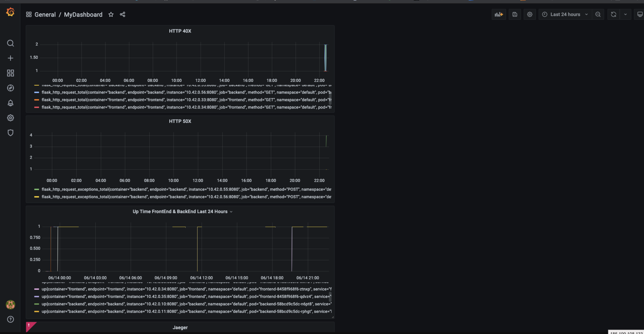Open the Last 24 hours time picker

[x=565, y=15]
